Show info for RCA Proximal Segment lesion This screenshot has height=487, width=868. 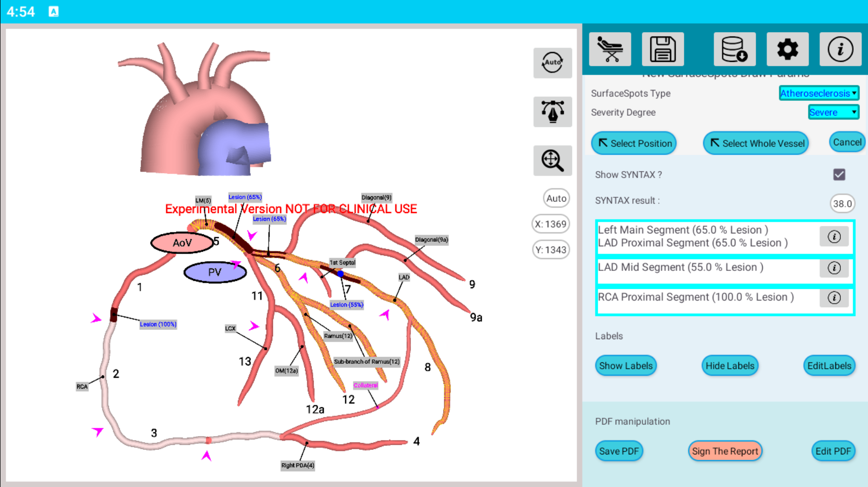click(x=834, y=298)
